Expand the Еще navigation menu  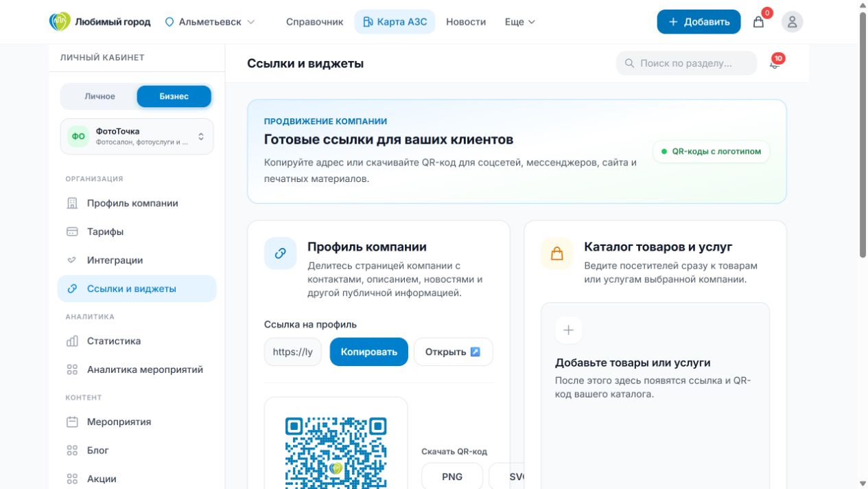[519, 22]
